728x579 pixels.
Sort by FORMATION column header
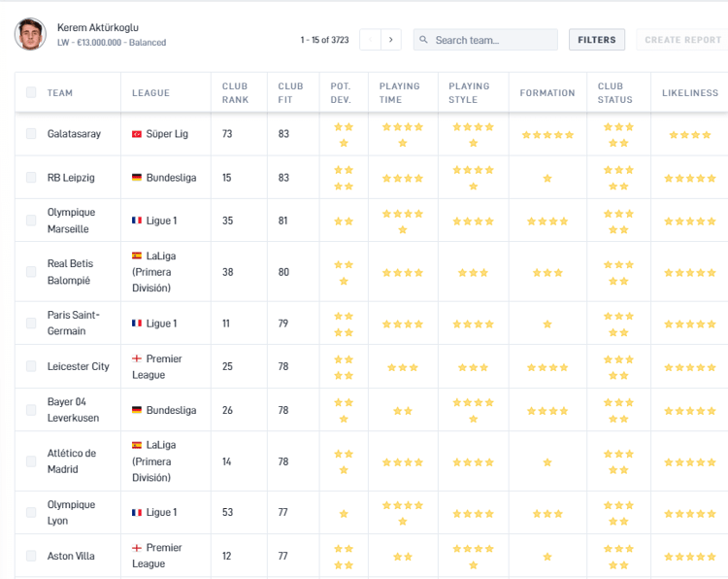coord(547,93)
